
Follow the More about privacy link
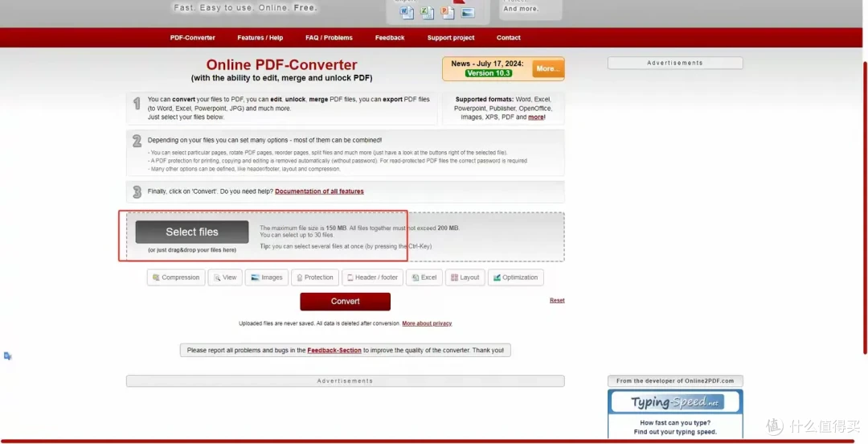[427, 323]
